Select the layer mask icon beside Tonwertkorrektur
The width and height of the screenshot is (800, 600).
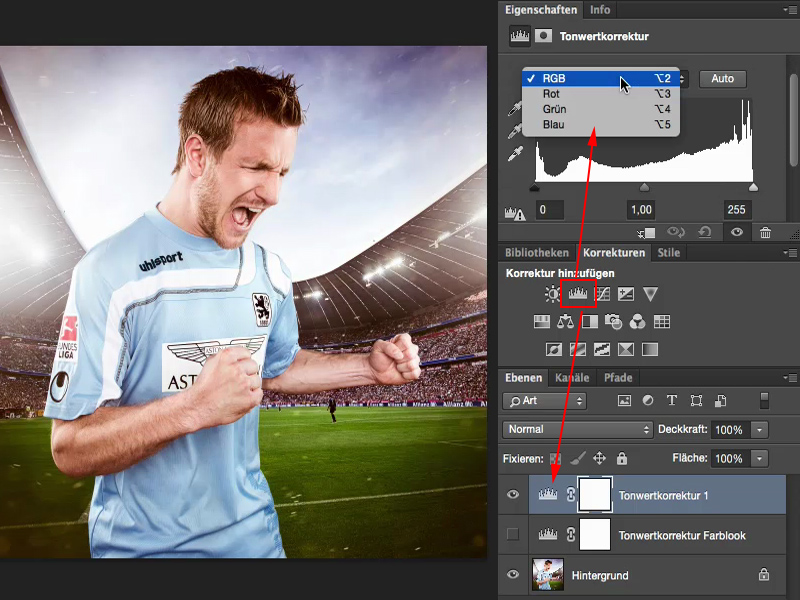[543, 36]
